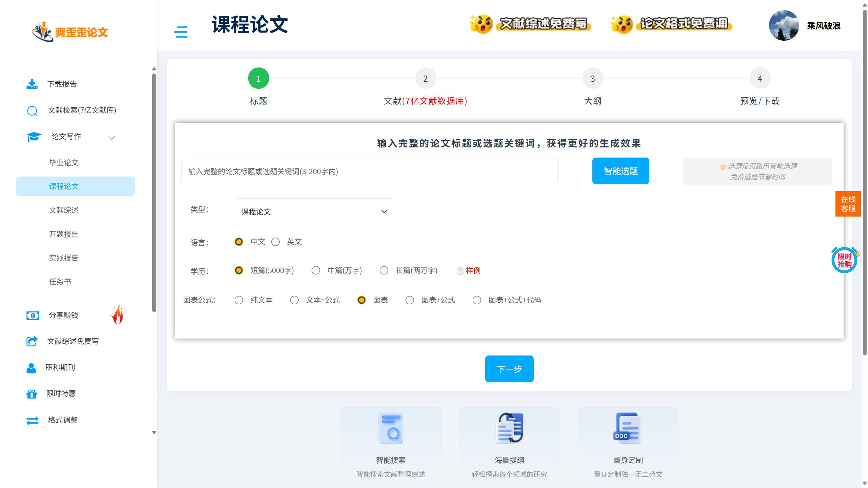Click sidebar scroll down arrow
Screen dimensions: 868x488
click(154, 432)
